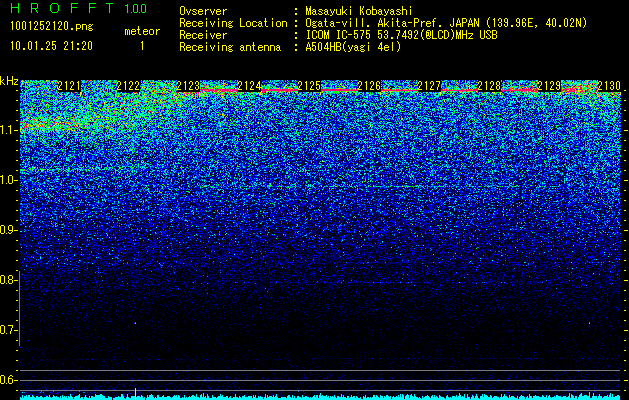Click the 2121 time marker
Screen dimensions: 629x400
(x=69, y=86)
